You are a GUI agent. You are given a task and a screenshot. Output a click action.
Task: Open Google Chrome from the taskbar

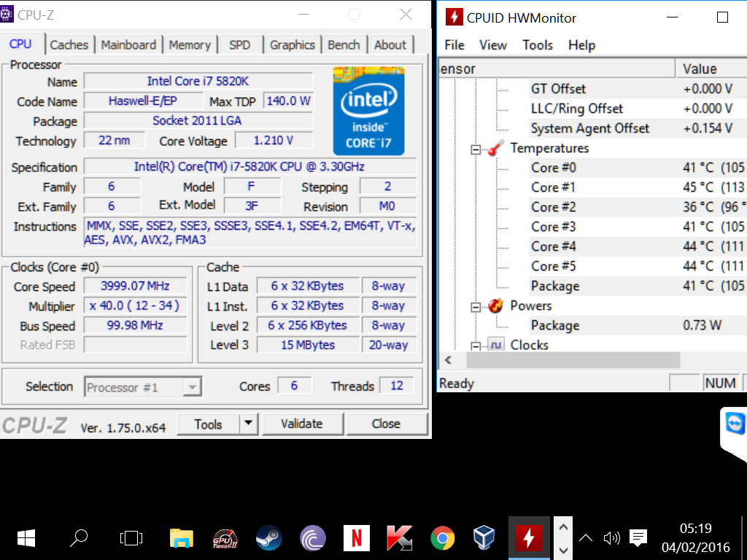tap(443, 538)
